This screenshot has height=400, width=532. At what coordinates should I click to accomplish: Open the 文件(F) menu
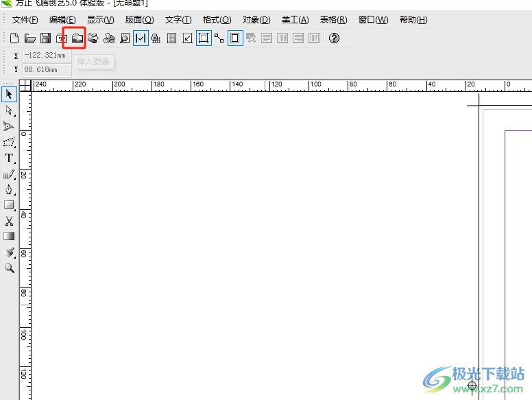pyautogui.click(x=25, y=20)
